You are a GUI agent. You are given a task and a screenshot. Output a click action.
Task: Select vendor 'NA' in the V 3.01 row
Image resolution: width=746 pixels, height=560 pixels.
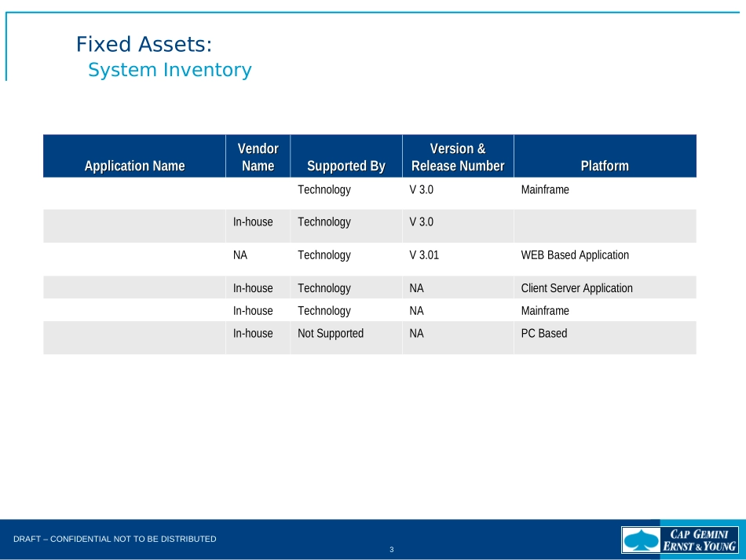(x=240, y=255)
